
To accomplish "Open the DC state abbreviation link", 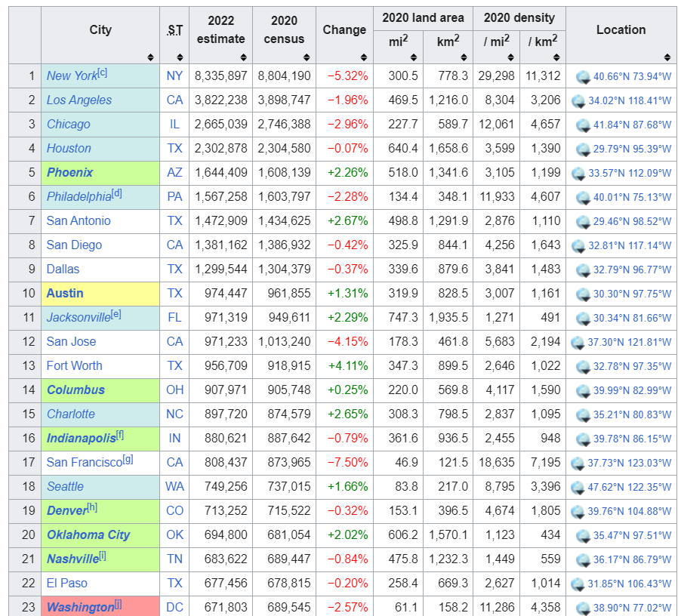I will click(174, 607).
